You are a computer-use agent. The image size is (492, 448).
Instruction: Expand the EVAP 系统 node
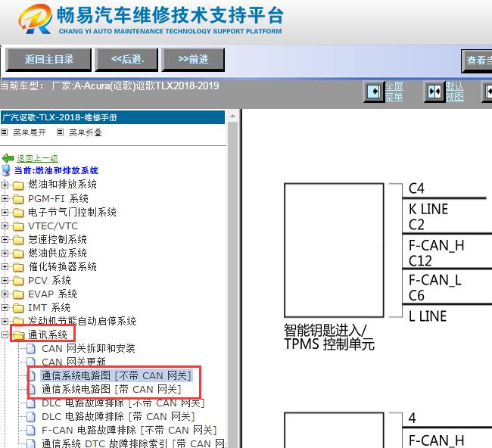[x=5, y=294]
